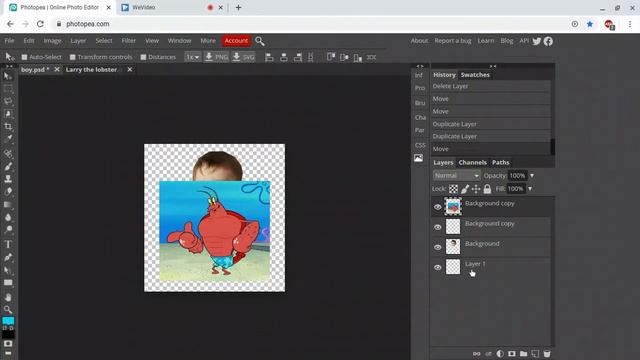Screen dimensions: 640x360
Task: Hide the second Background copy layer
Action: click(x=438, y=227)
